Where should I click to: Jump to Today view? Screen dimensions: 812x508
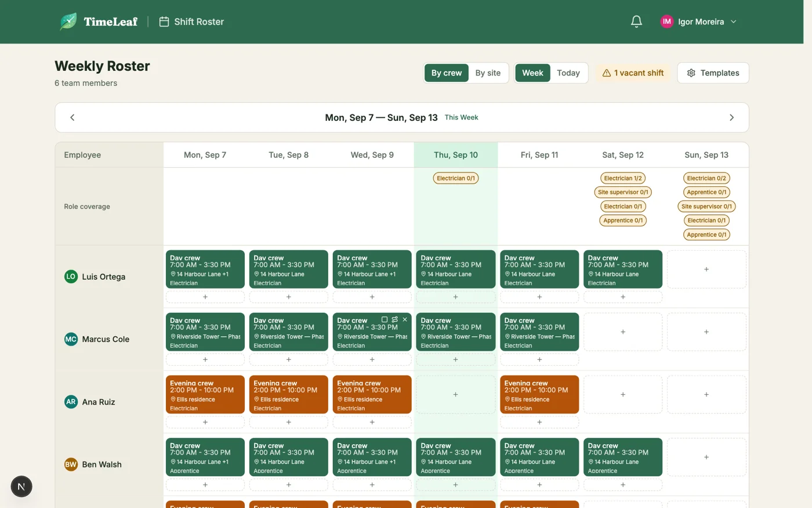568,73
